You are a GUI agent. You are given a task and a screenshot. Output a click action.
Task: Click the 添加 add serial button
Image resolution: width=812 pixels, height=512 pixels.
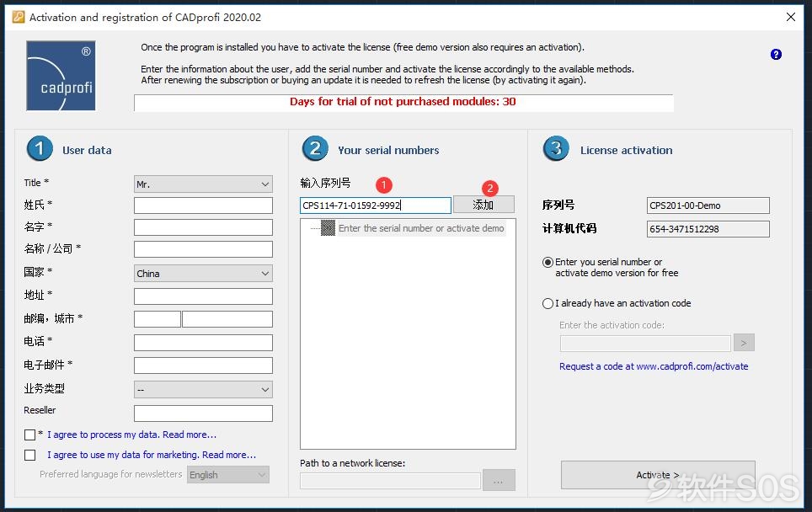click(483, 205)
